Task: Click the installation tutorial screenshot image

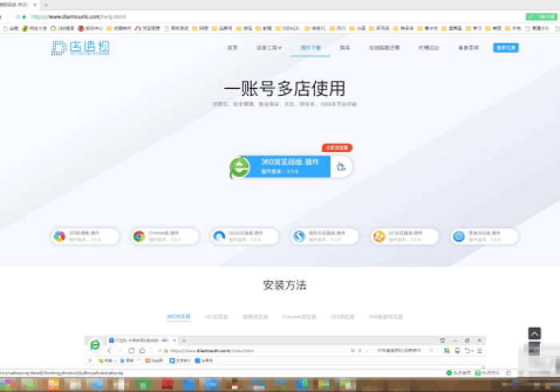Action: click(285, 352)
